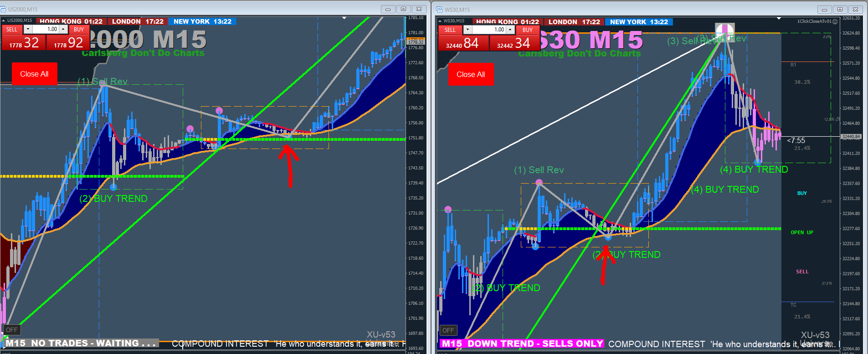Viewport: 868px width, 354px height.
Task: Click NEW YORK 13:22 clock on the US2000 chart
Action: [x=202, y=21]
